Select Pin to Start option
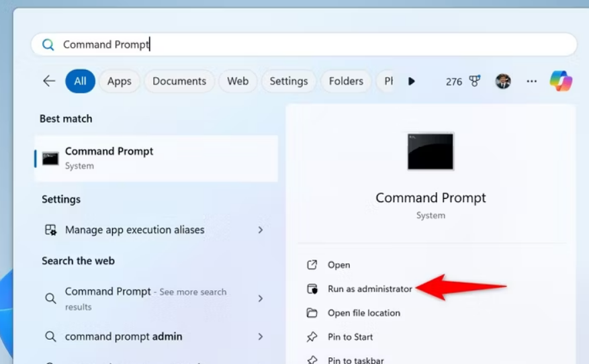This screenshot has height=364, width=589. 350,337
